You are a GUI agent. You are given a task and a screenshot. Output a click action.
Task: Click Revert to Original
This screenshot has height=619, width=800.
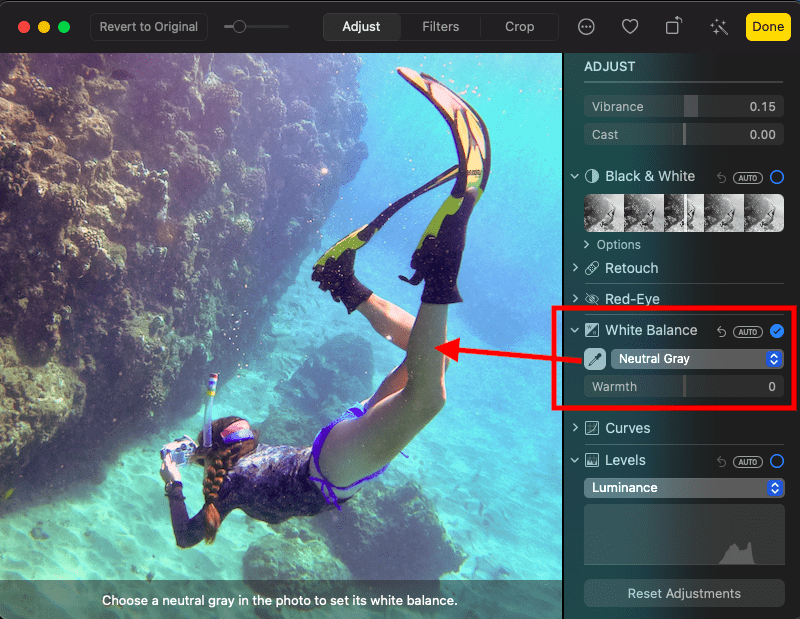click(148, 27)
